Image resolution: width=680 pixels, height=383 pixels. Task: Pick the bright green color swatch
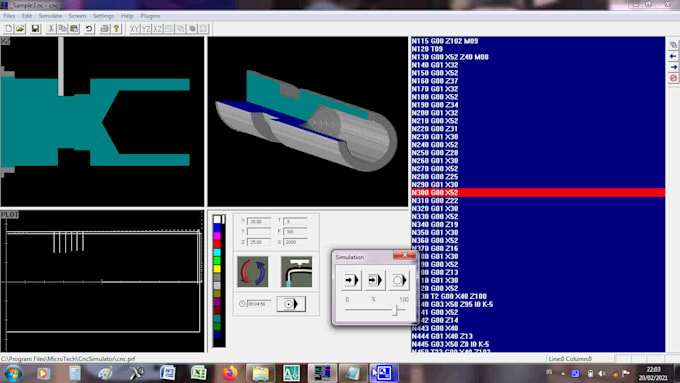pos(217,261)
